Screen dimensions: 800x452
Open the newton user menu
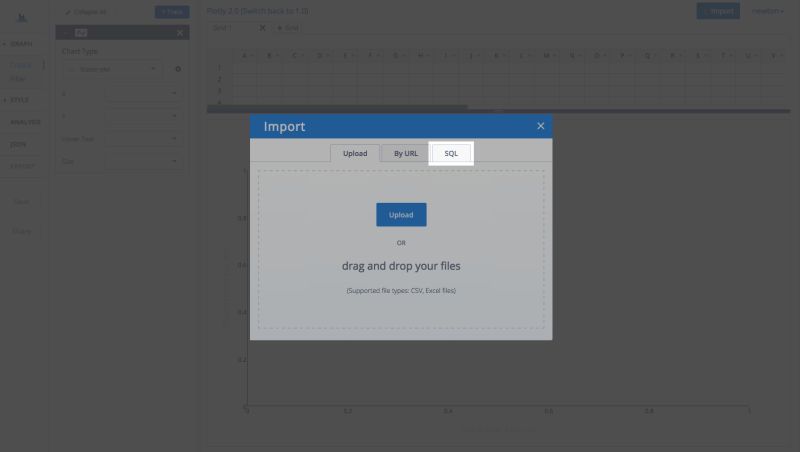[767, 11]
